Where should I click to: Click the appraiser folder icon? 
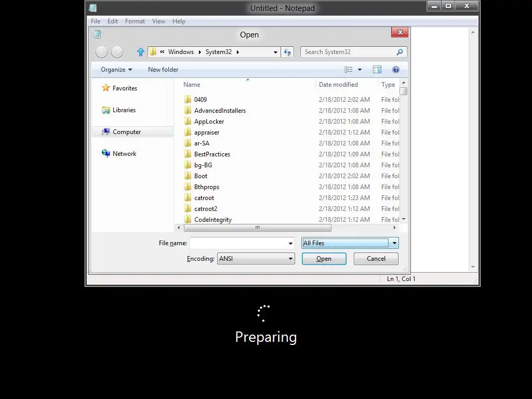188,132
